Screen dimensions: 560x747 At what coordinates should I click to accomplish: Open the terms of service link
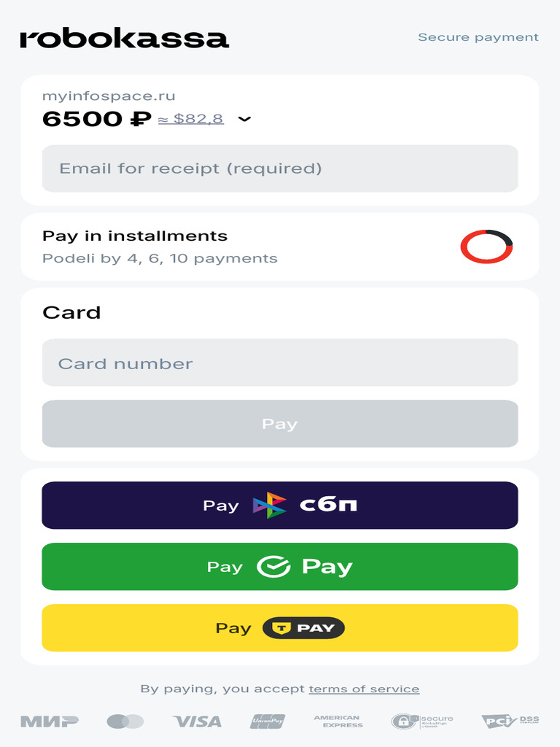pos(364,689)
